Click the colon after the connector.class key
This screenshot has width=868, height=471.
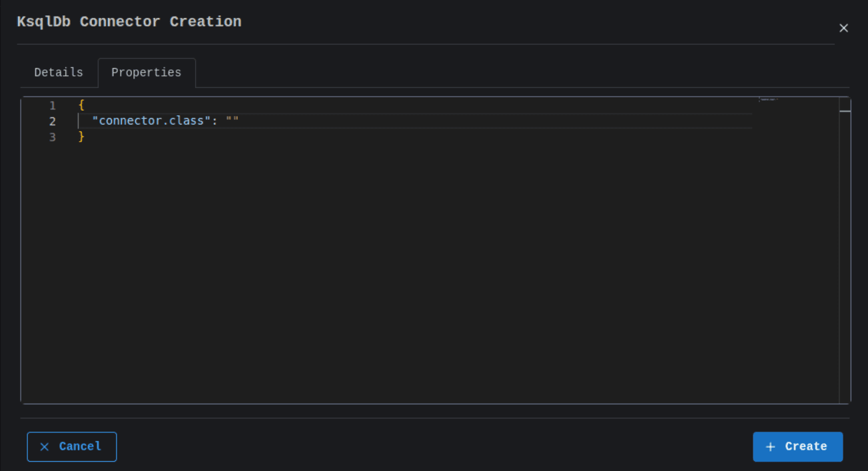coord(215,121)
